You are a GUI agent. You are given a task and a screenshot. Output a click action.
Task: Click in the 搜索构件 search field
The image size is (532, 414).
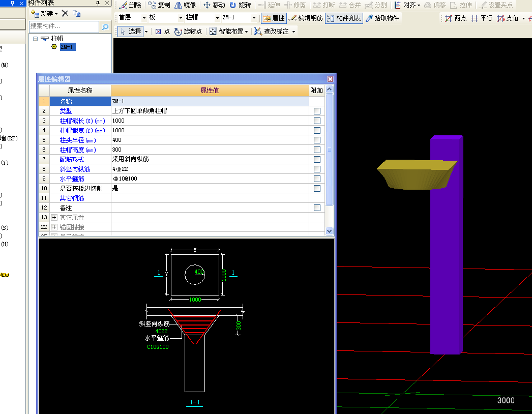(x=64, y=26)
